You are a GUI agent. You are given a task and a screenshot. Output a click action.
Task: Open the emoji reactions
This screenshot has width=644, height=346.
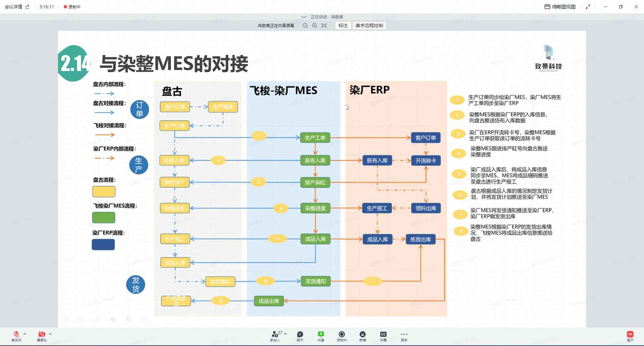(x=363, y=336)
